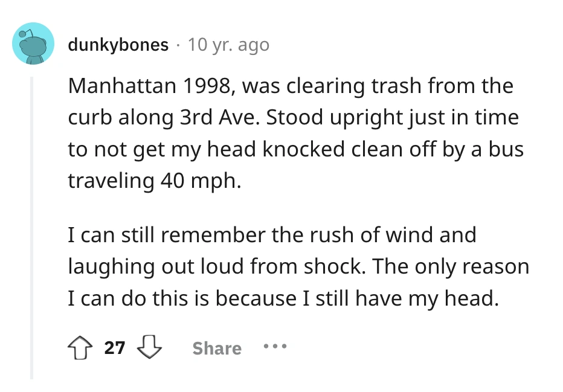Click the dunkybones avatar icon
This screenshot has width=563, height=392.
32,44
